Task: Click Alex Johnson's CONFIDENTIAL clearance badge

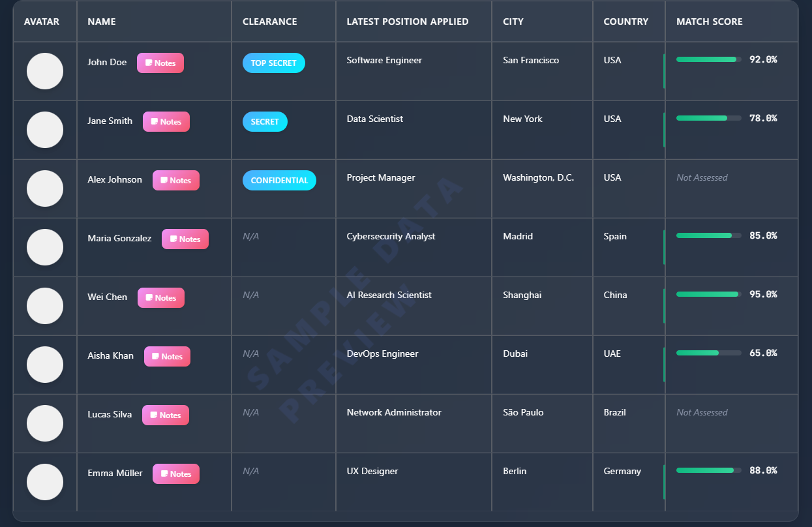Action: tap(279, 180)
